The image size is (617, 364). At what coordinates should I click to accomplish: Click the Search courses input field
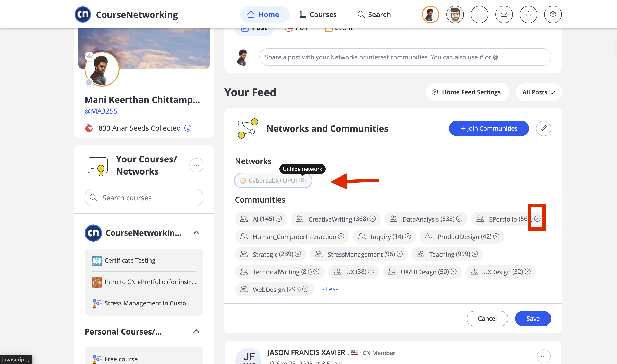pyautogui.click(x=144, y=198)
